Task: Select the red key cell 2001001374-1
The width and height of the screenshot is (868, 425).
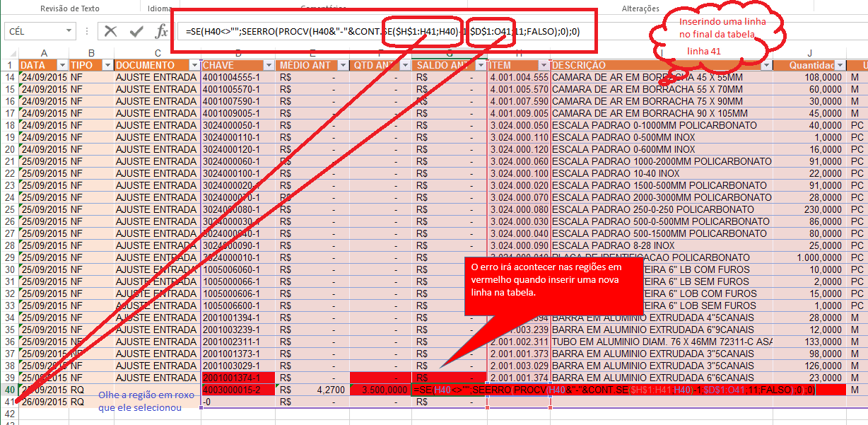Action: pyautogui.click(x=238, y=378)
